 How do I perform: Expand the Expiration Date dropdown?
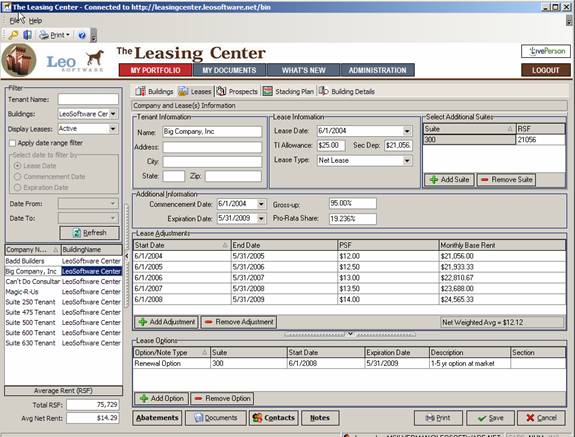(261, 218)
